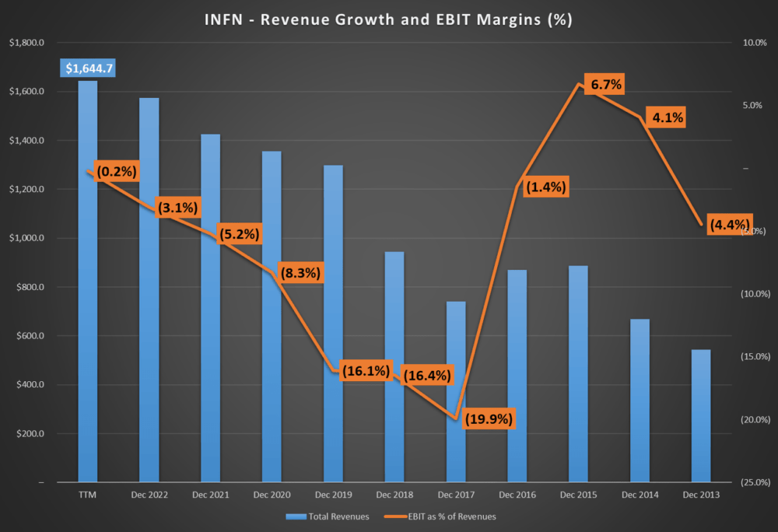Click the (0.2%) data label near TTM
Image resolution: width=778 pixels, height=532 pixels.
[117, 172]
